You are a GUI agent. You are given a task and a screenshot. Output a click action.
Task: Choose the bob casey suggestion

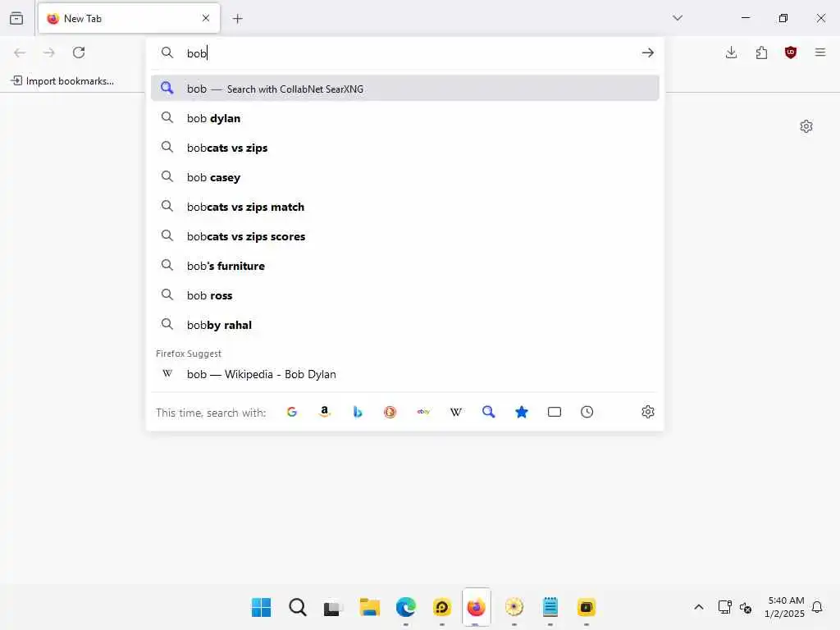[x=405, y=177]
